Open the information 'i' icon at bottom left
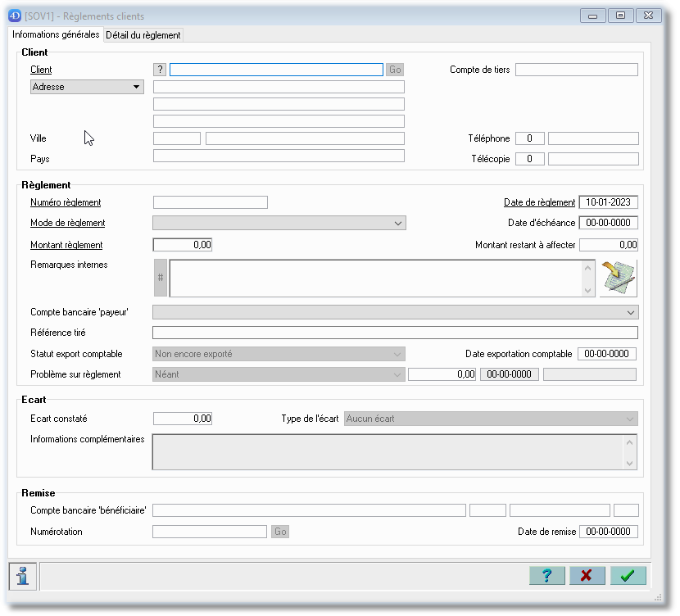Screen dimensions: 680x616 tap(23, 576)
